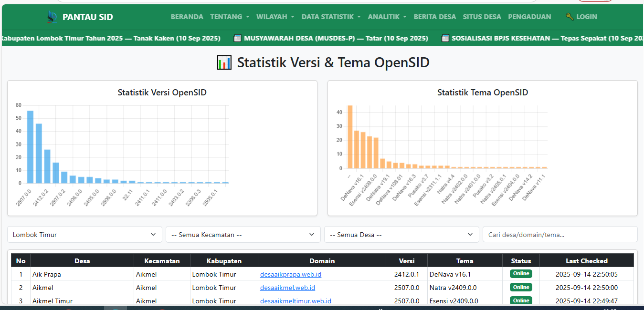Click the Versi column header
This screenshot has width=644, height=310.
(407, 261)
